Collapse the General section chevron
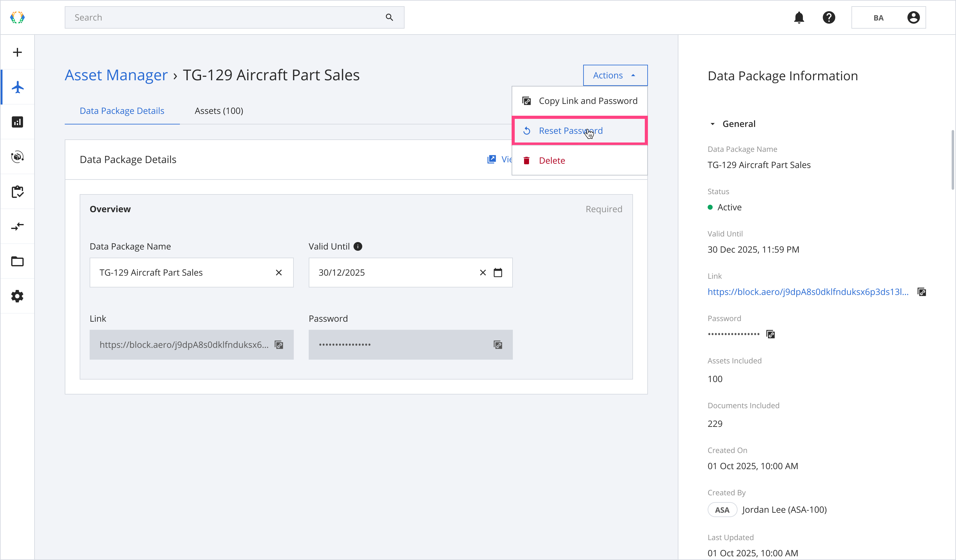 [x=712, y=124]
